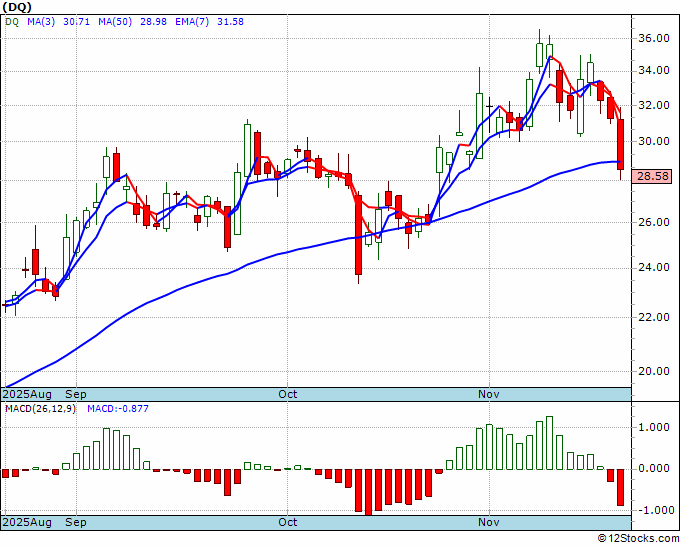680x546 pixels.
Task: Click the last red candlestick near 28.58
Action: 621,144
